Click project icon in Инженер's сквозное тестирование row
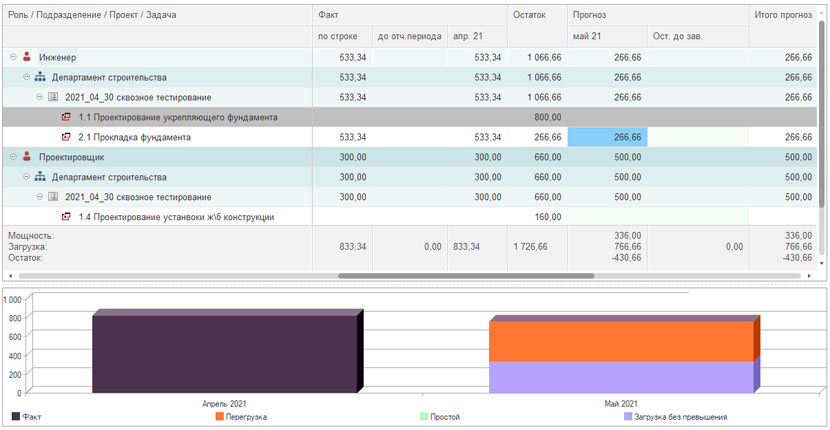The height and width of the screenshot is (430, 830). click(53, 97)
